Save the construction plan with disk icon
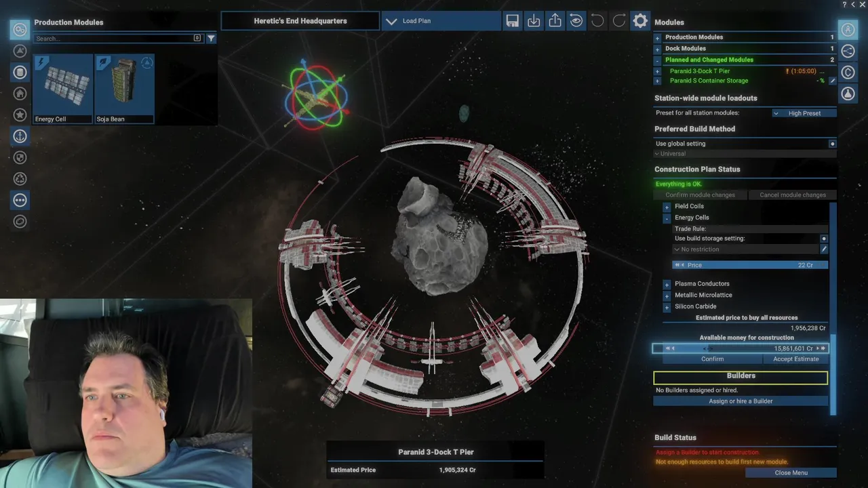 click(x=513, y=21)
